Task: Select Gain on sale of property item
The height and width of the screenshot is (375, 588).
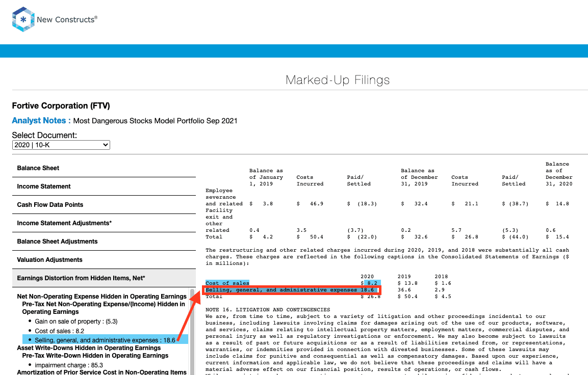Action: (x=76, y=322)
